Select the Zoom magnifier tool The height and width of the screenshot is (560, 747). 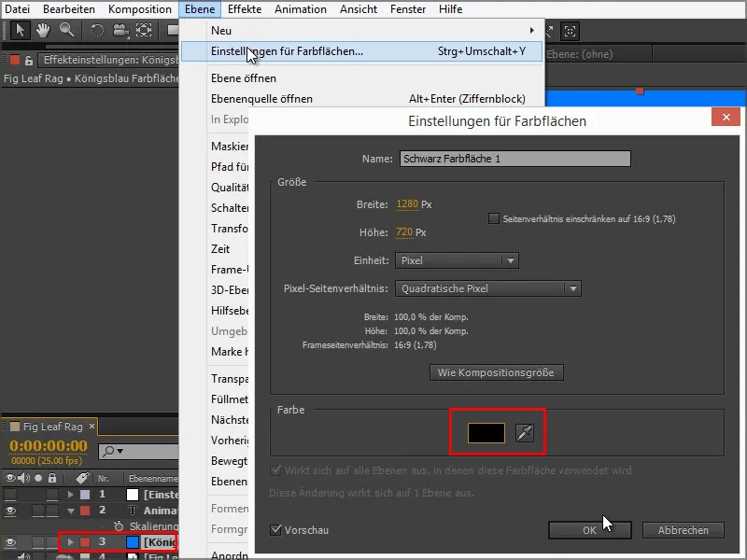pos(66,31)
